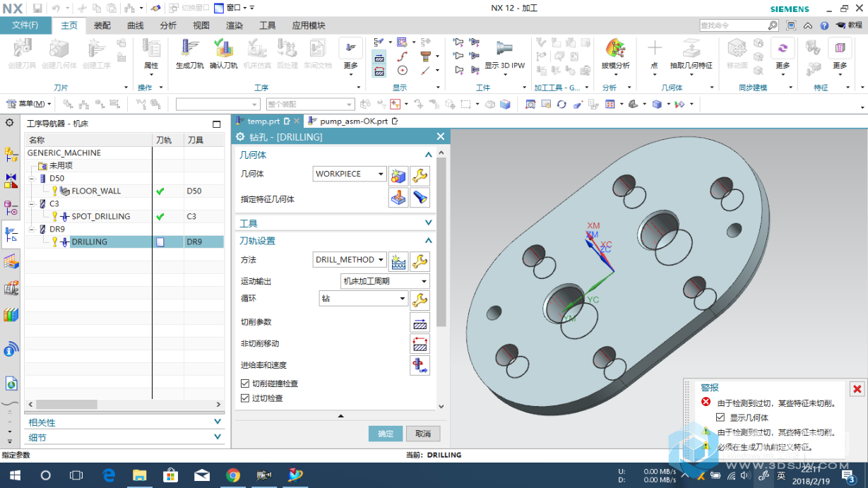
Task: Toggle 过切检查 checkbox
Action: [245, 398]
